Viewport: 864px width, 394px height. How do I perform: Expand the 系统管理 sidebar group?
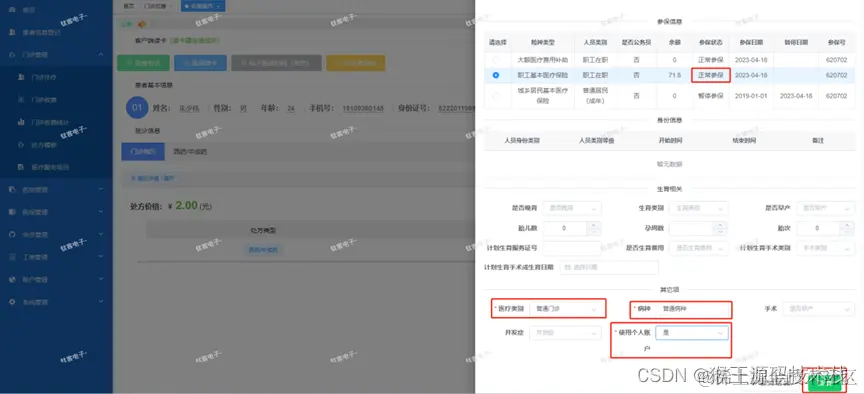56,302
